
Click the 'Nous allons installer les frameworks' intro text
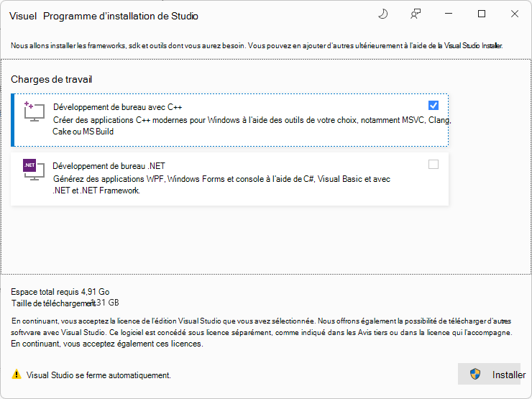(x=257, y=45)
